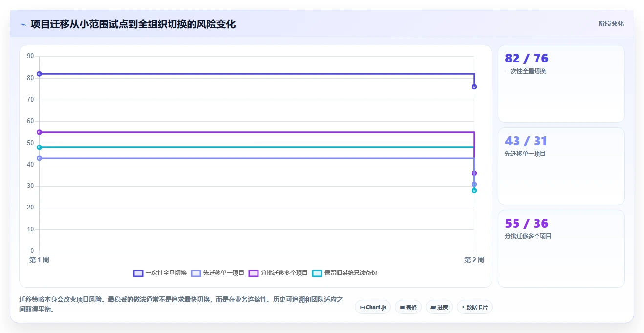The image size is (644, 333).
Task: Click the week 1 data point at 43
Action: click(x=39, y=158)
